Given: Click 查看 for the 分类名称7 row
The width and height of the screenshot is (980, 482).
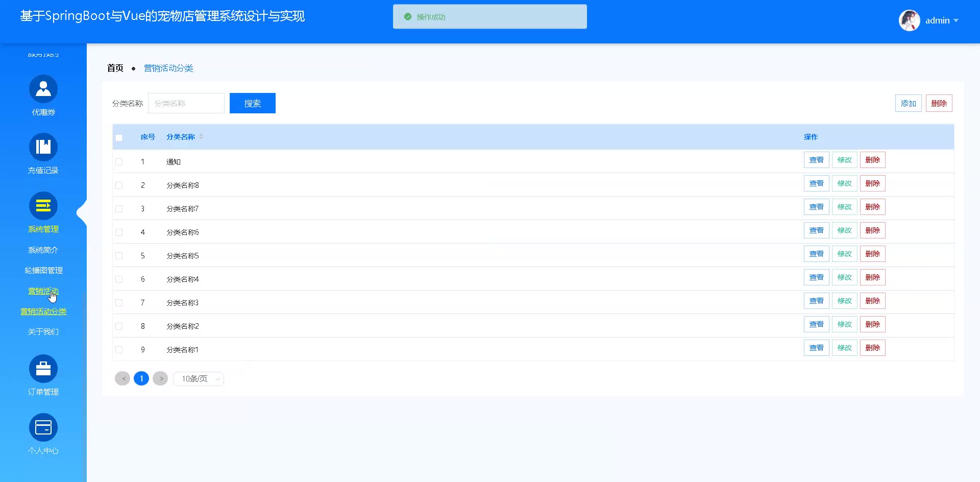Looking at the screenshot, I should [x=817, y=207].
